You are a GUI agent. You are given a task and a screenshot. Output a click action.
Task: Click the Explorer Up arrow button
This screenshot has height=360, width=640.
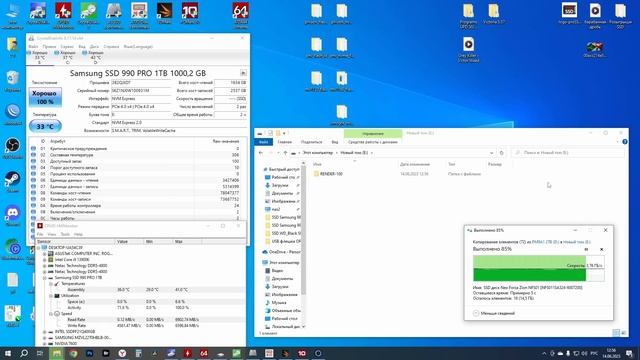click(285, 153)
